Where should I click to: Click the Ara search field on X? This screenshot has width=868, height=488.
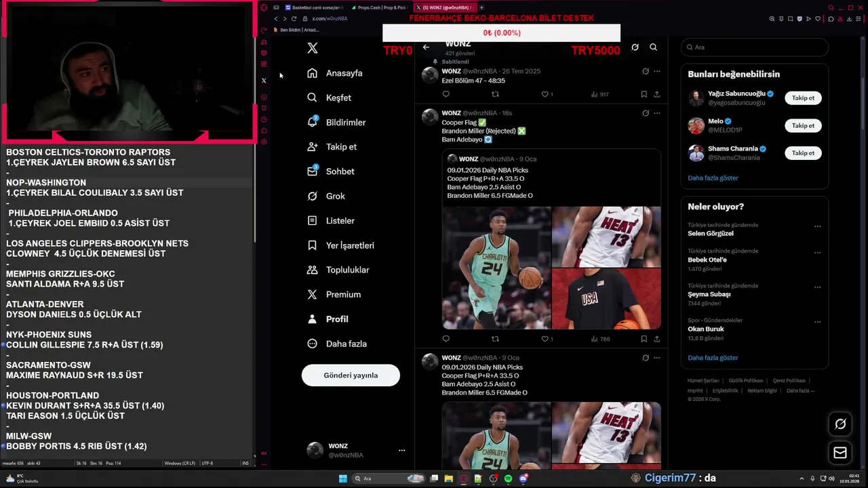coord(755,47)
